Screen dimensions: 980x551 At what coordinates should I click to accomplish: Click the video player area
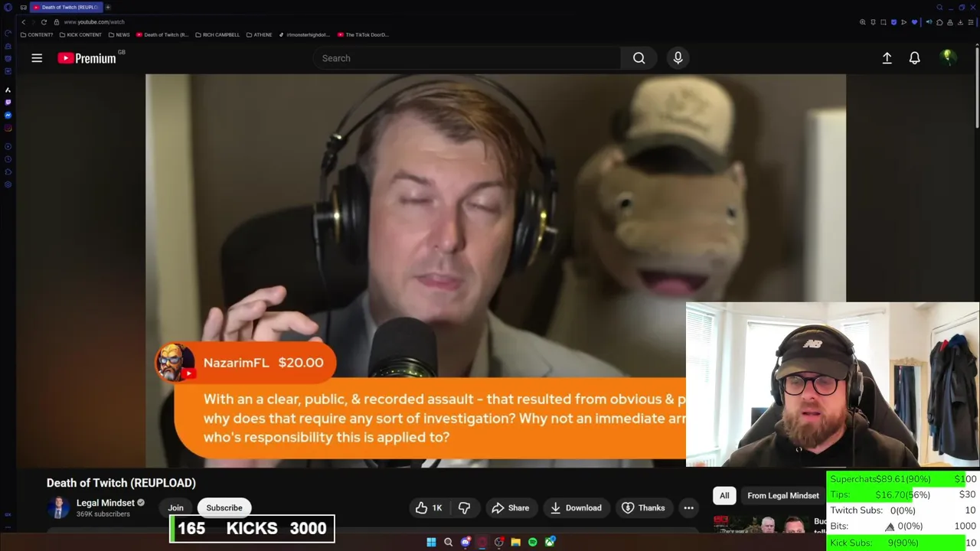pyautogui.click(x=495, y=269)
